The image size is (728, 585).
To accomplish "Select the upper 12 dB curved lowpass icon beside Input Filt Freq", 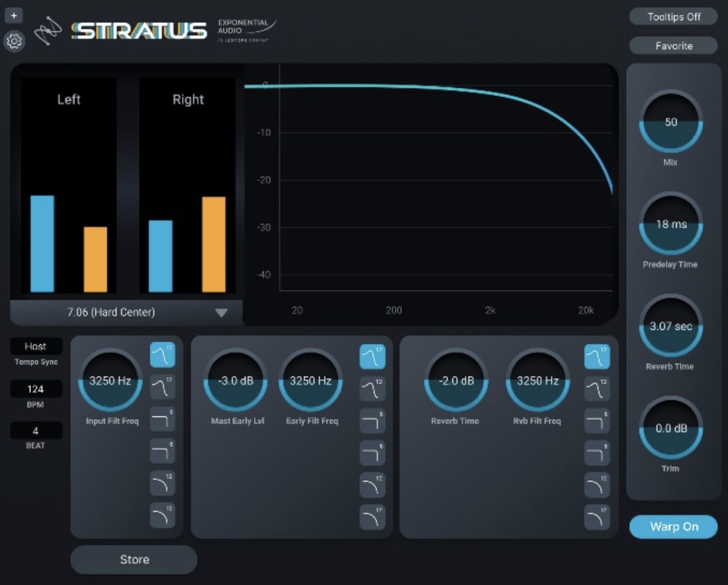I will pos(162,484).
